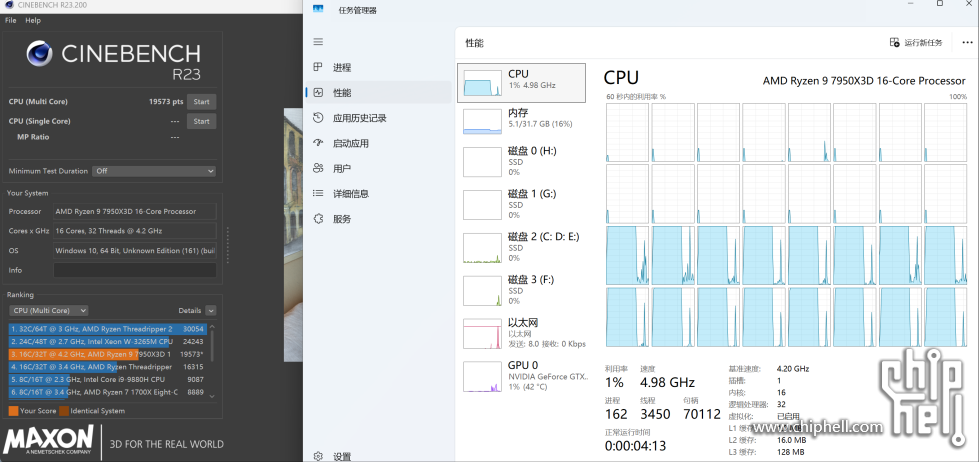Open App history (应用历史记录) tab
The width and height of the screenshot is (979, 462).
(378, 118)
